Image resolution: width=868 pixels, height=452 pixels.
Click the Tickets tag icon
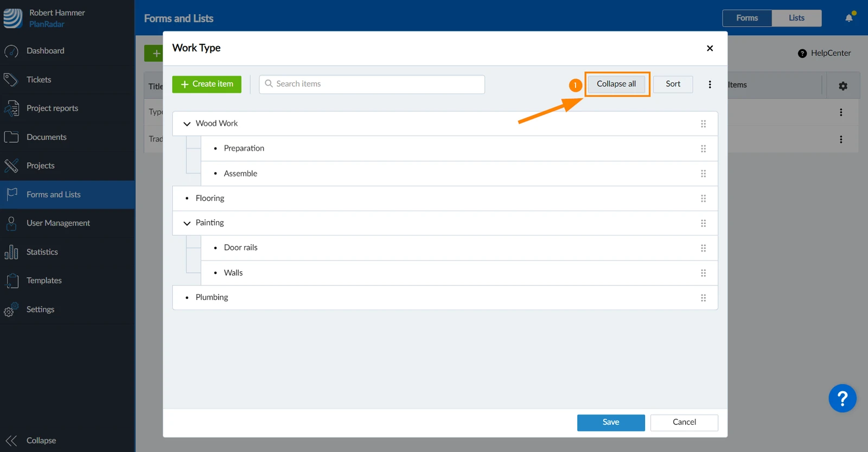[x=11, y=80]
